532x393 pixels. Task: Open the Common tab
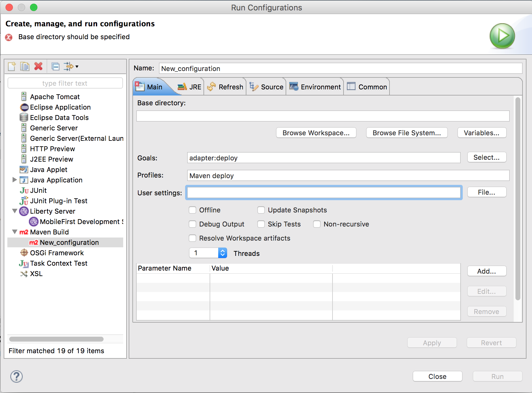[x=367, y=87]
